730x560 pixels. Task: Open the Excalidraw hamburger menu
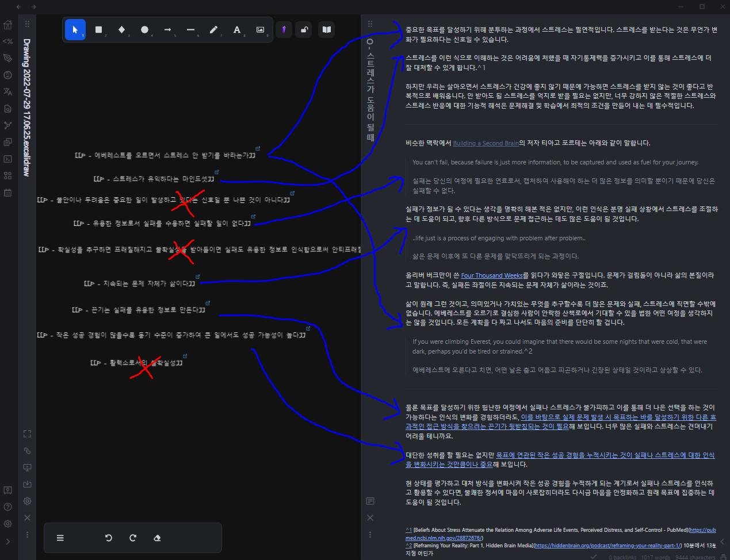(x=60, y=538)
